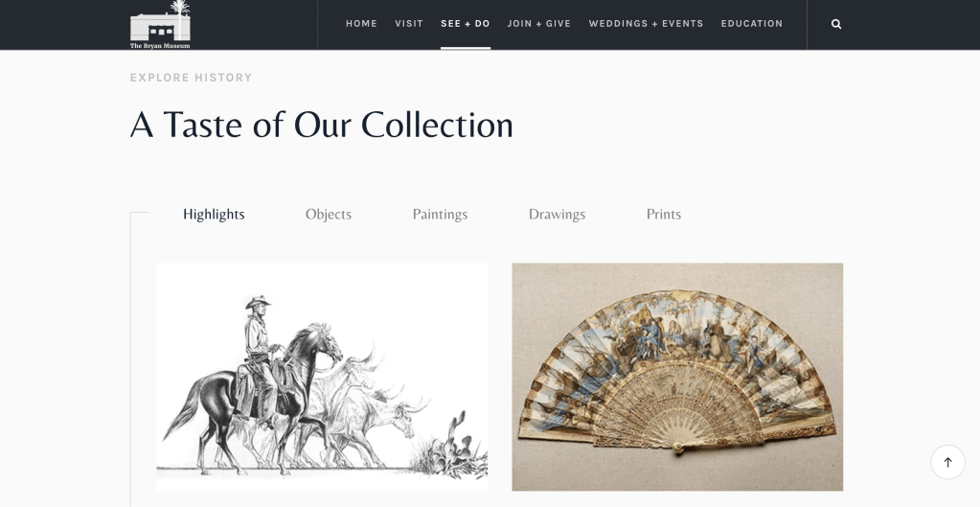Image resolution: width=980 pixels, height=507 pixels.
Task: Go to WEDDINGS + EVENTS page
Action: tap(646, 24)
